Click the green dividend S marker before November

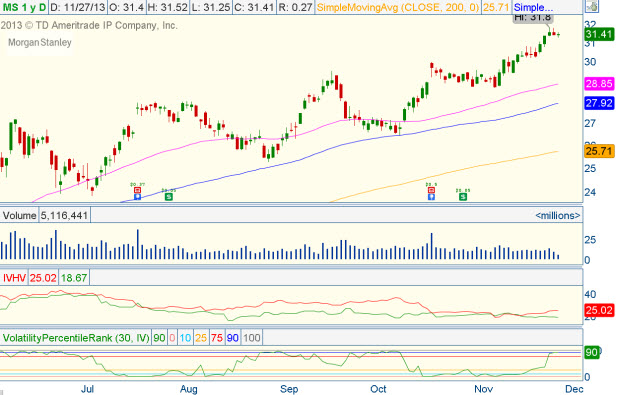(463, 197)
